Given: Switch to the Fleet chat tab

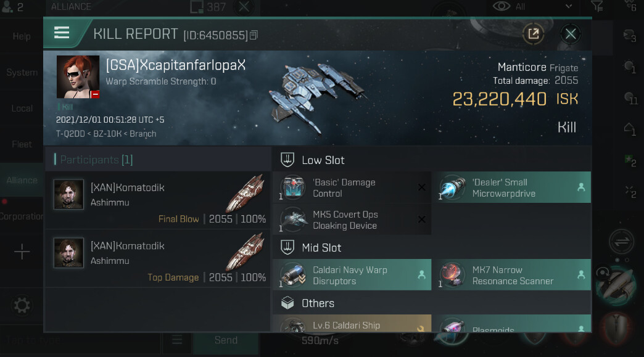Looking at the screenshot, I should [x=22, y=144].
